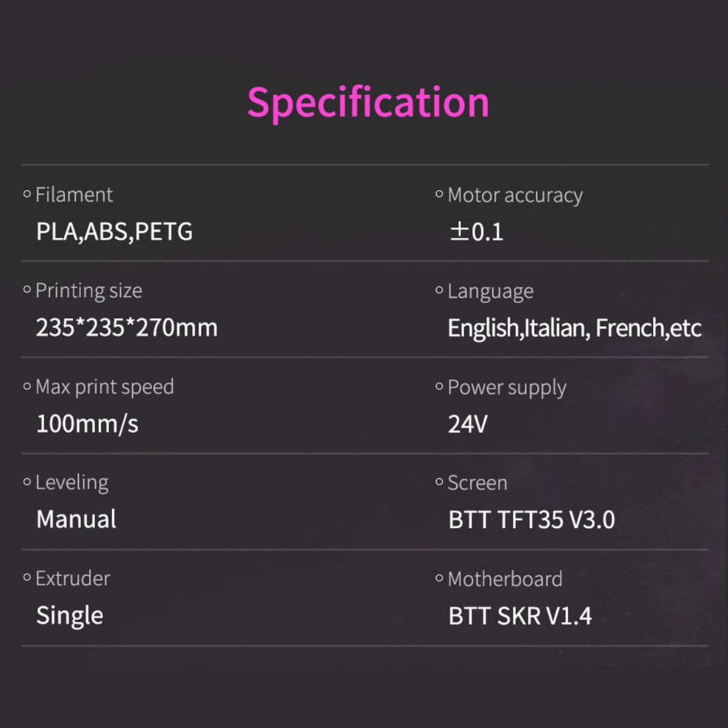
Task: Click the bullet circle beside Screen
Action: pyautogui.click(x=439, y=483)
